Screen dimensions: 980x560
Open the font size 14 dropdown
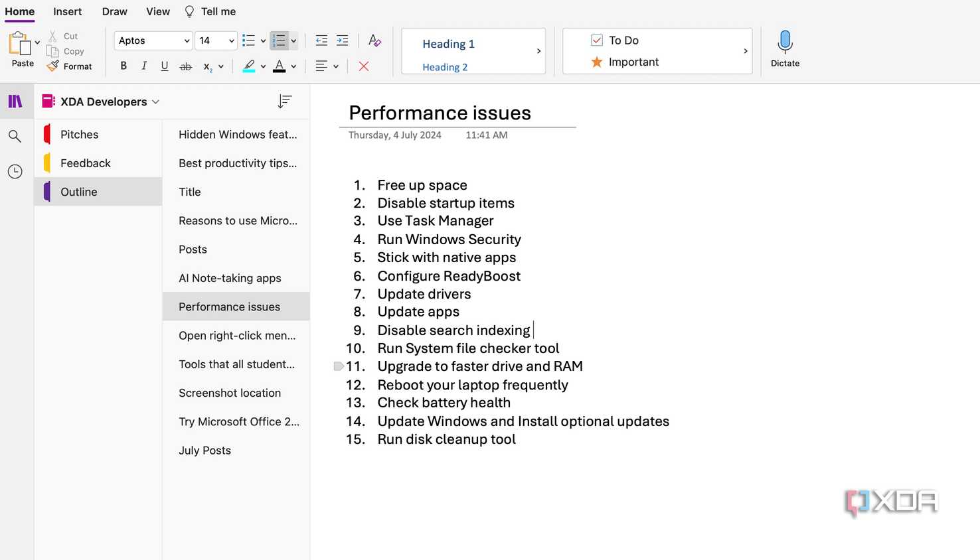tap(216, 40)
